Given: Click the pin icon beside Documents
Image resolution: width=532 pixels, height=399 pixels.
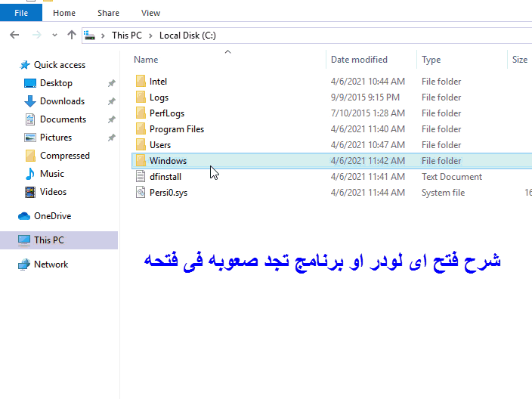Looking at the screenshot, I should coord(112,119).
